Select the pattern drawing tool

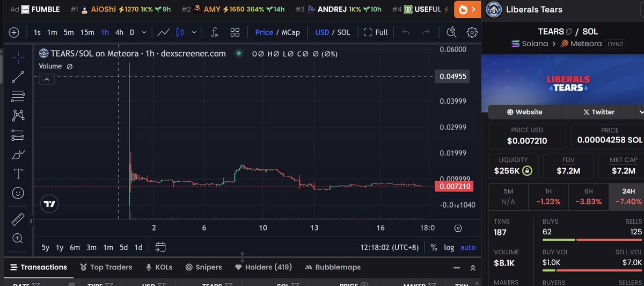[18, 116]
